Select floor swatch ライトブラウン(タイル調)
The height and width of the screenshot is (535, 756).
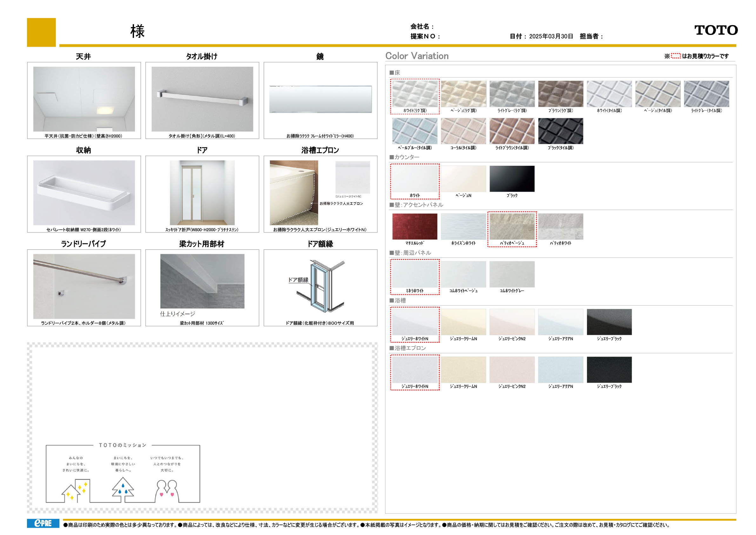tap(512, 131)
